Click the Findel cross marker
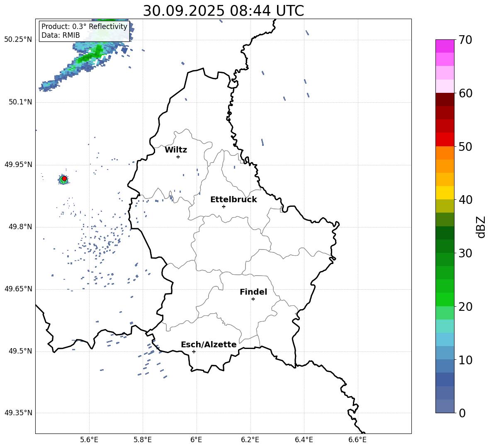Screen dimensions: 491x448 pyautogui.click(x=253, y=299)
